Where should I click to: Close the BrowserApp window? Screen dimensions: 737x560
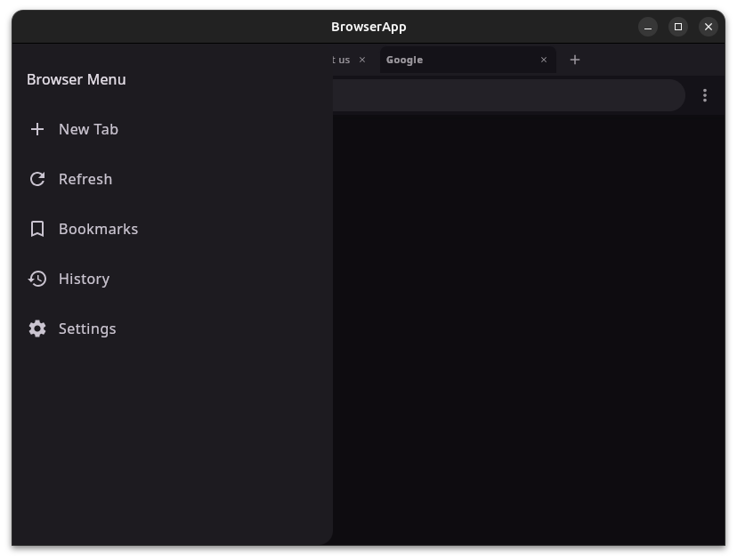709,27
